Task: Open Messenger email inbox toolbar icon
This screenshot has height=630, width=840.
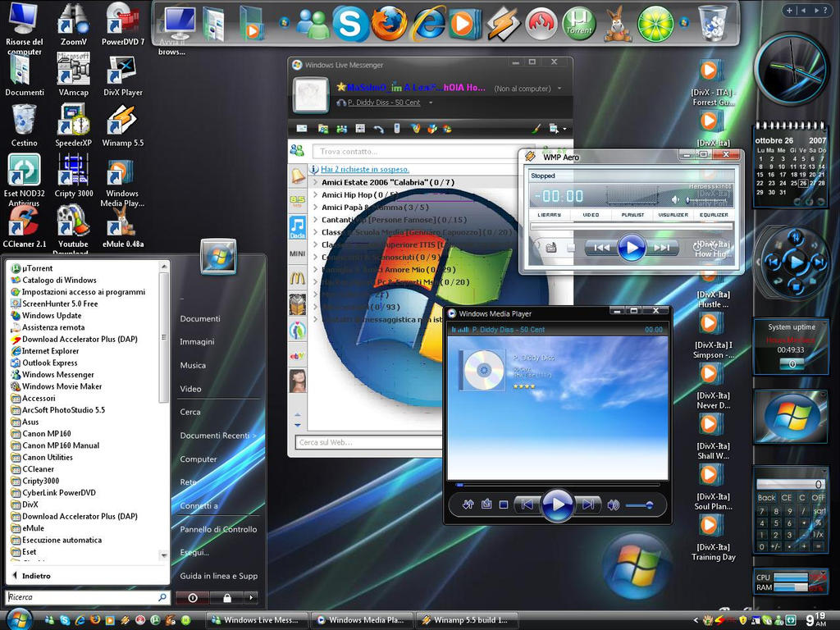Action: [x=302, y=129]
